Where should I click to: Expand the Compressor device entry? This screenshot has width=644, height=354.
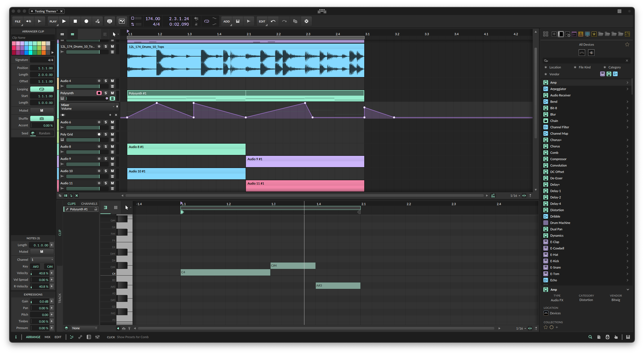(x=627, y=159)
